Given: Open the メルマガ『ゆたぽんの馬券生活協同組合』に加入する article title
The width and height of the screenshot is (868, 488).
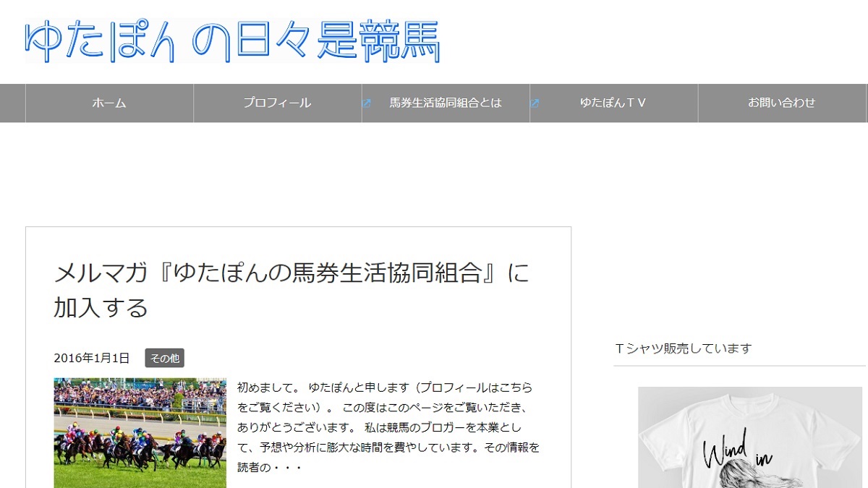Looking at the screenshot, I should click(292, 290).
